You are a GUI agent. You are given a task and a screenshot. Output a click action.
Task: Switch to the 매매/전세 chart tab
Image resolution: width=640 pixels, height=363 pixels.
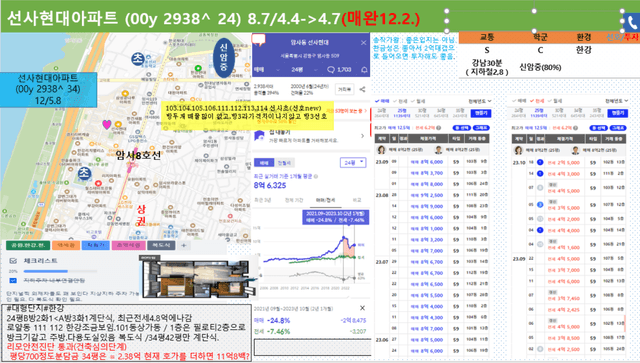point(325,200)
